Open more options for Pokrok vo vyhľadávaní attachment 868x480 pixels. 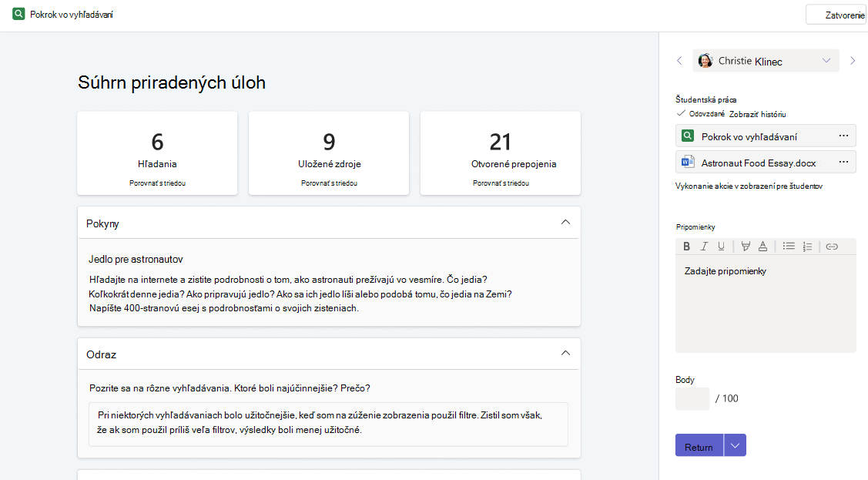(843, 136)
